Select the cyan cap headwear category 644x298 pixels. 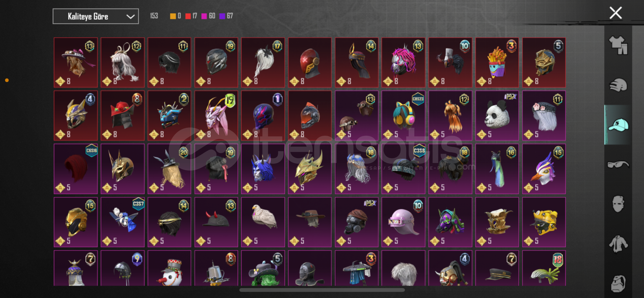tap(618, 125)
